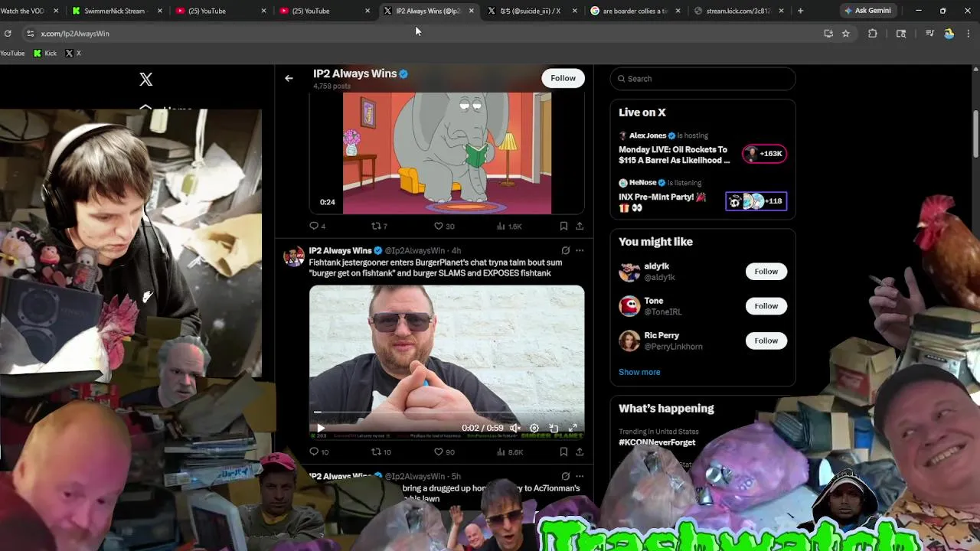Follow Ric Perry in You might like
Screen dimensions: 980x551
[x=766, y=341]
